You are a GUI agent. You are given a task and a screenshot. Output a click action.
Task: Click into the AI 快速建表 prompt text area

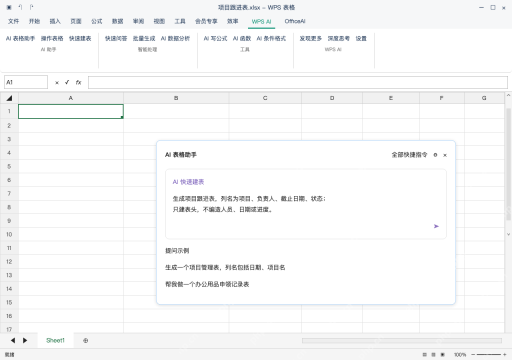(306, 204)
